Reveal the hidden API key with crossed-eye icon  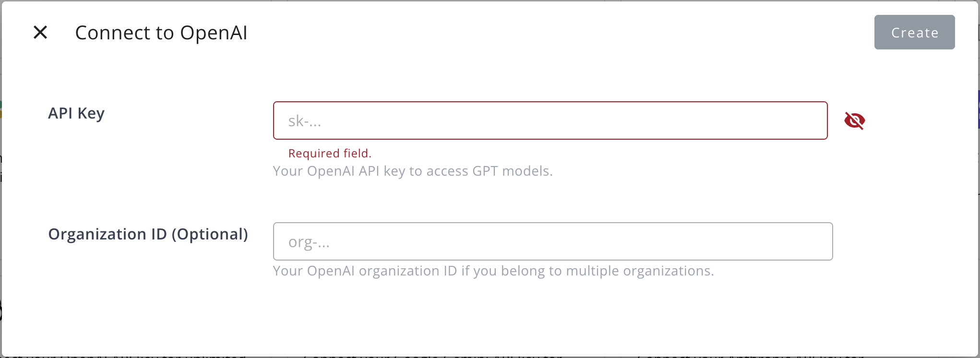click(x=854, y=120)
